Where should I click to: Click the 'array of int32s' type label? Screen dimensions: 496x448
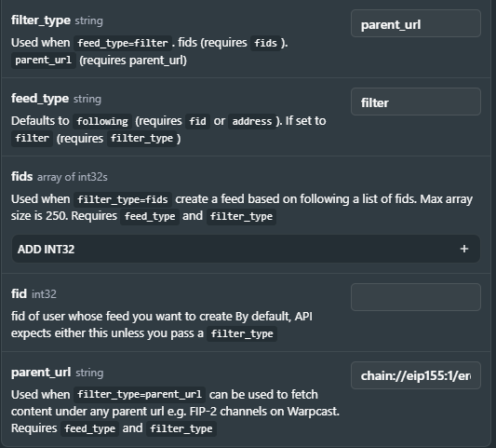click(x=73, y=177)
